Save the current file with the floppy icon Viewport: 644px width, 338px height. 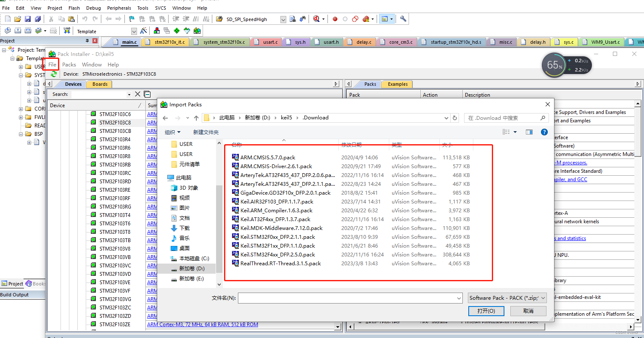click(28, 19)
